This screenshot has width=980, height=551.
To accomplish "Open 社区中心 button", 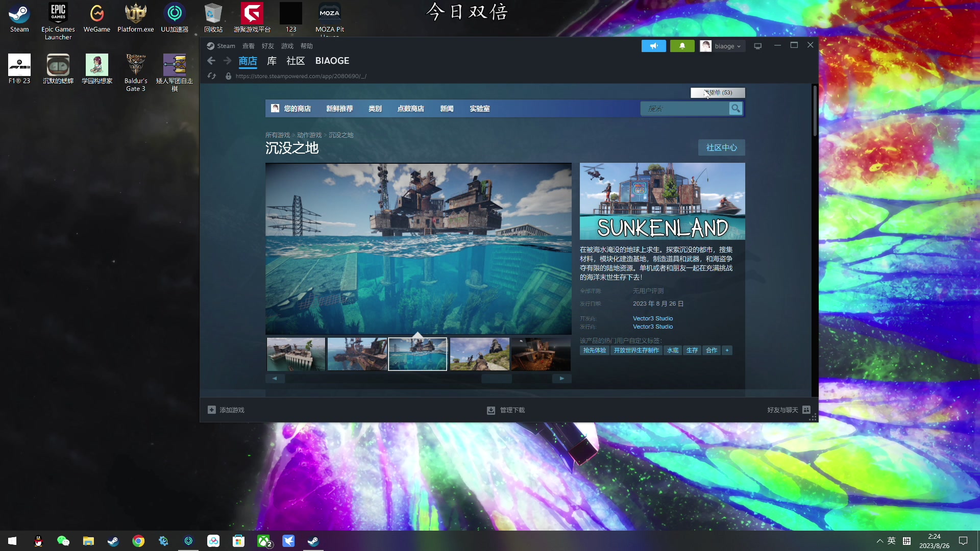I will pos(722,147).
